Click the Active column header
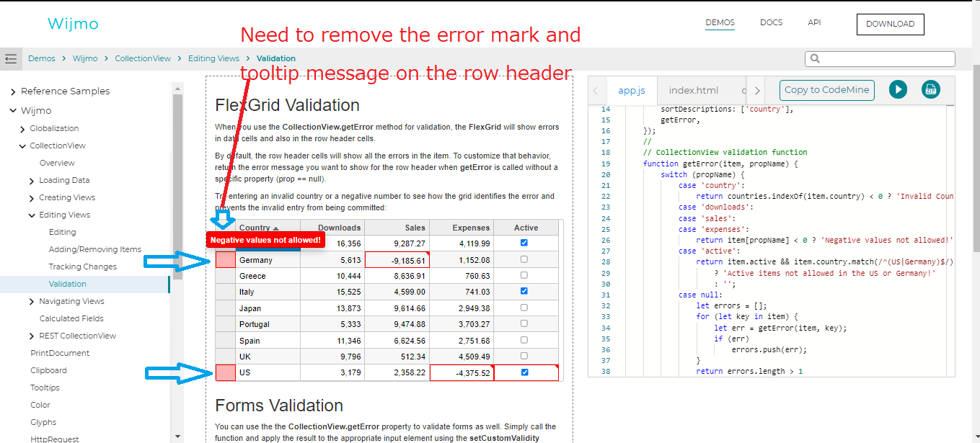The width and height of the screenshot is (980, 443). pos(526,228)
